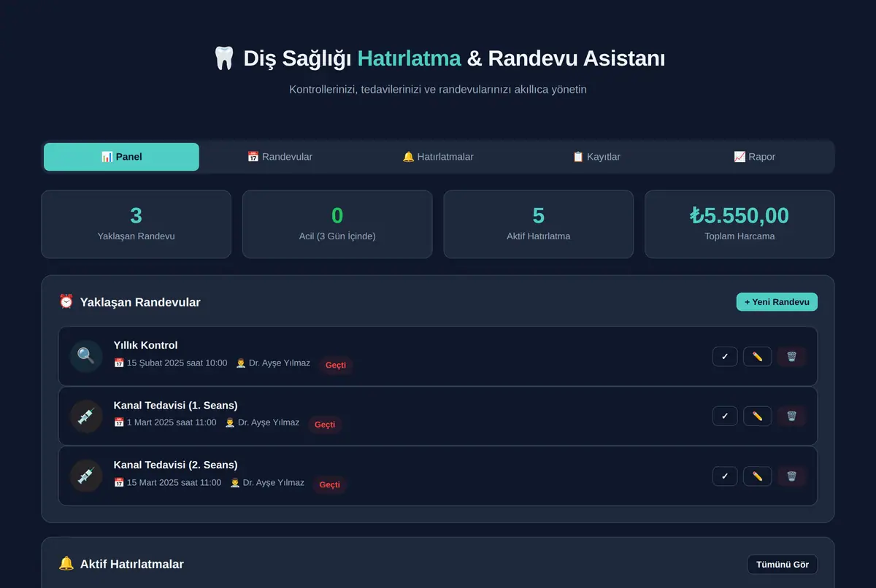
Task: Click the alarm clock icon beside Yaklaşan Randevular
Action: tap(66, 301)
